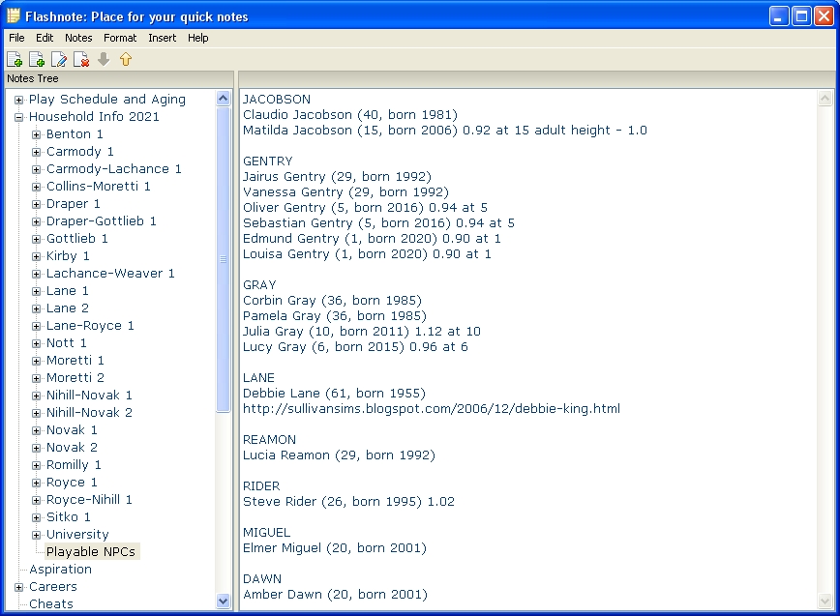This screenshot has width=840, height=616.
Task: Click the Flashnote notepad icon in title bar
Action: (14, 16)
